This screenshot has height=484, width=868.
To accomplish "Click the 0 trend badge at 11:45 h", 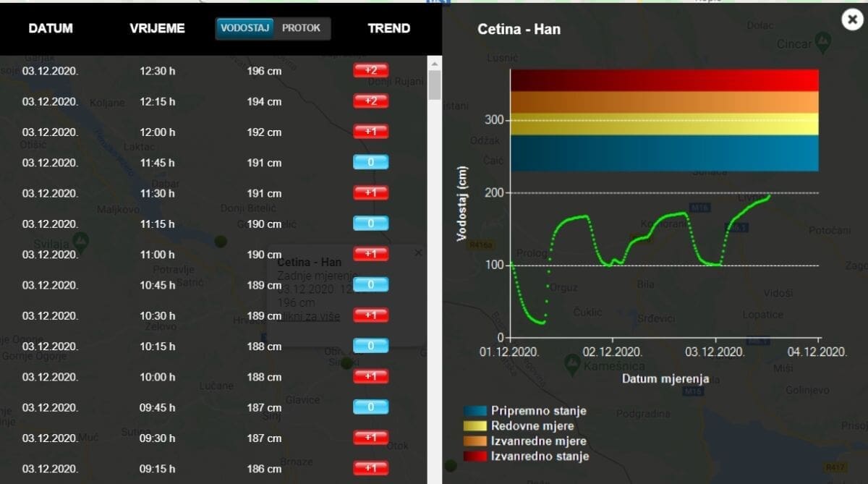I will point(370,162).
